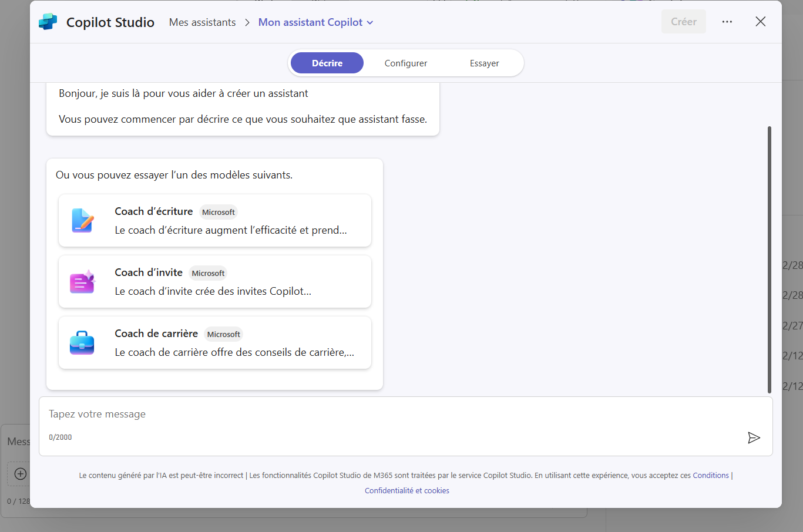The width and height of the screenshot is (803, 532).
Task: Switch to the Configurer tab
Action: [406, 63]
